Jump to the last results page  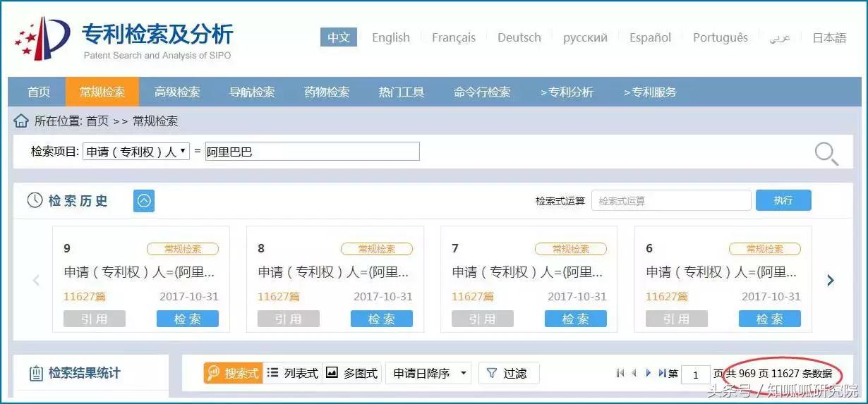click(x=662, y=373)
